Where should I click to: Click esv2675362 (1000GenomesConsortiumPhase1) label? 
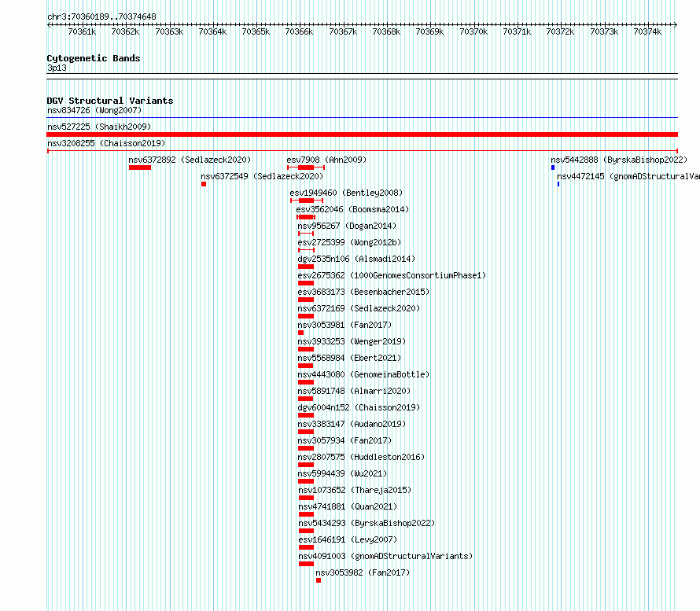coord(392,275)
